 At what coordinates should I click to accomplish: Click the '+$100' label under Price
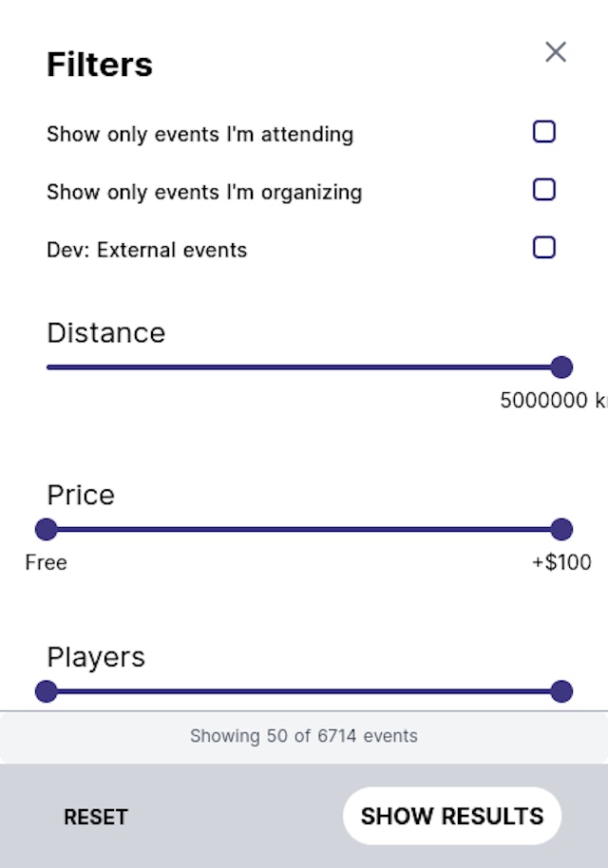[x=561, y=563]
